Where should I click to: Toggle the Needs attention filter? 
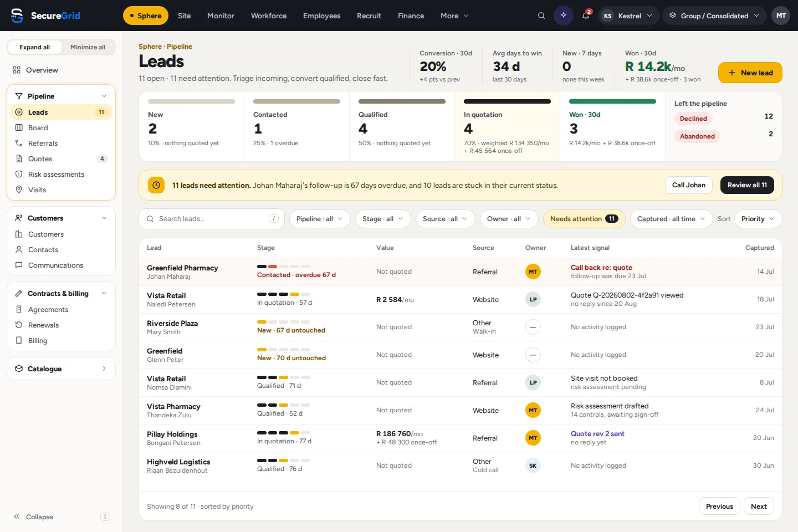pos(584,219)
